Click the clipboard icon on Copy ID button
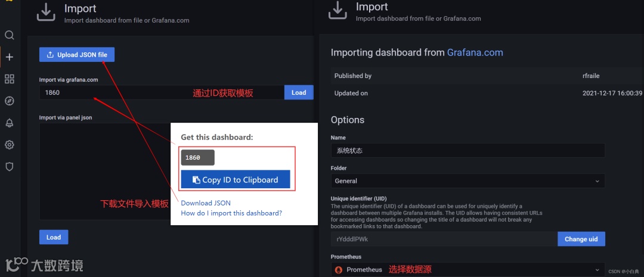The image size is (644, 277). [196, 180]
